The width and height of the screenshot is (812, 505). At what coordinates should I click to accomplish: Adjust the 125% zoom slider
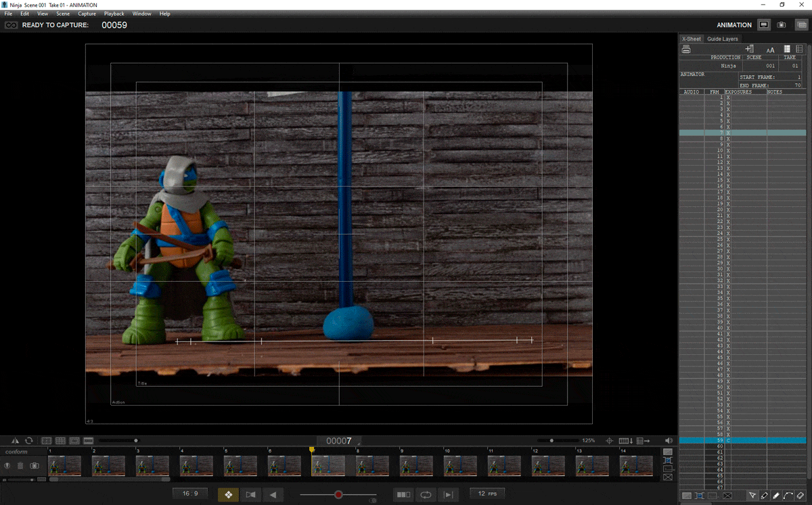(559, 441)
